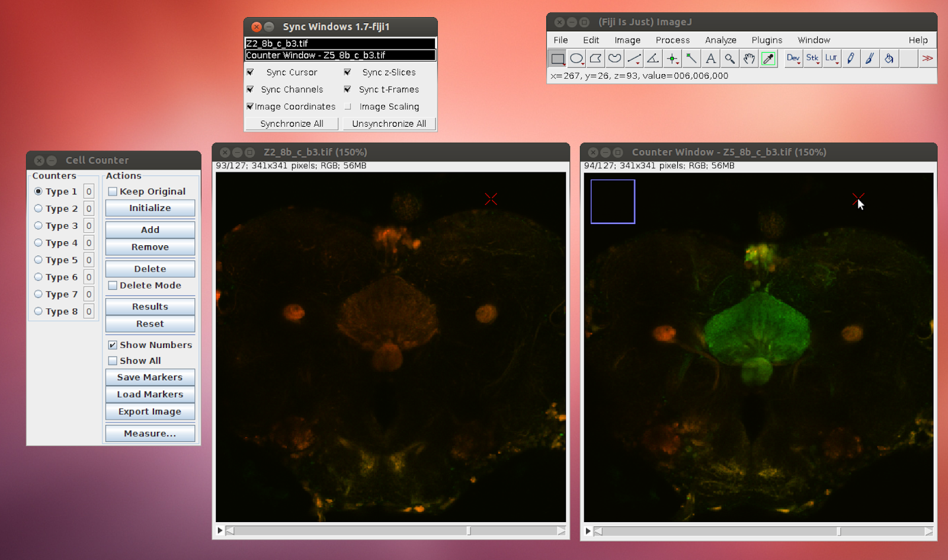Viewport: 948px width, 560px height.
Task: Disable Image Coordinates syncing
Action: (x=250, y=107)
